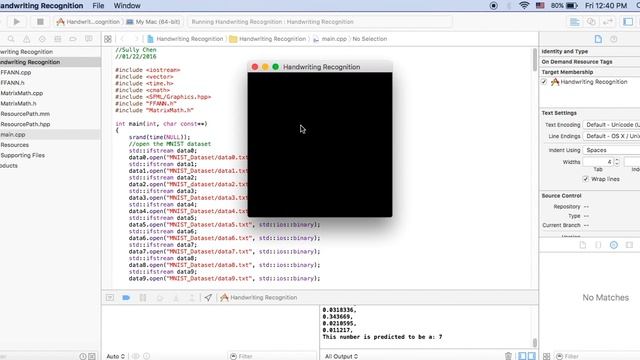Open the Auto variables scope dropdown

click(116, 356)
